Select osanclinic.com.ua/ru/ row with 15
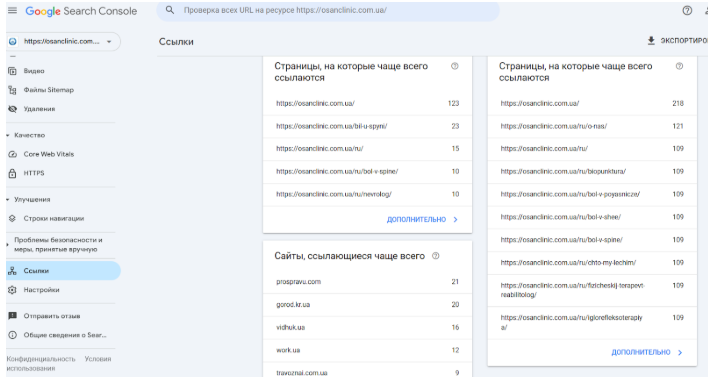The height and width of the screenshot is (383, 713). click(x=367, y=149)
